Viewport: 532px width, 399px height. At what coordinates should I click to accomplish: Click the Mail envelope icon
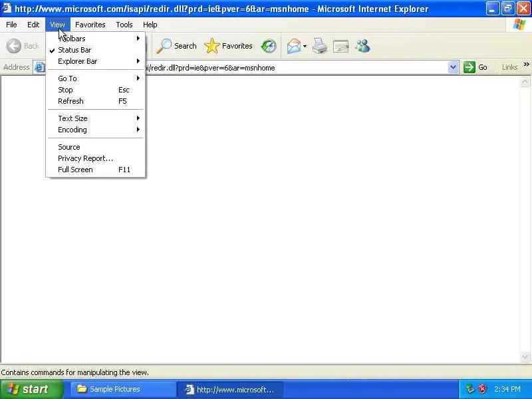click(293, 46)
